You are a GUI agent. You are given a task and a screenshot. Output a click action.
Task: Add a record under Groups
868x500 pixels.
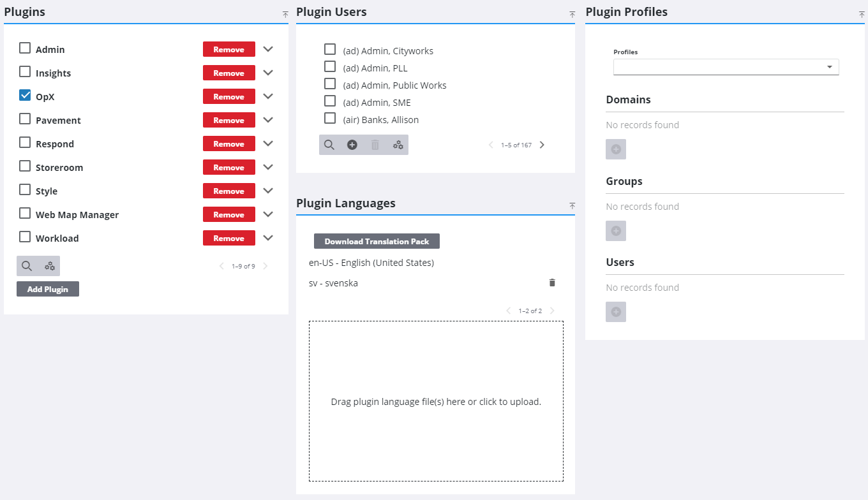tap(616, 231)
